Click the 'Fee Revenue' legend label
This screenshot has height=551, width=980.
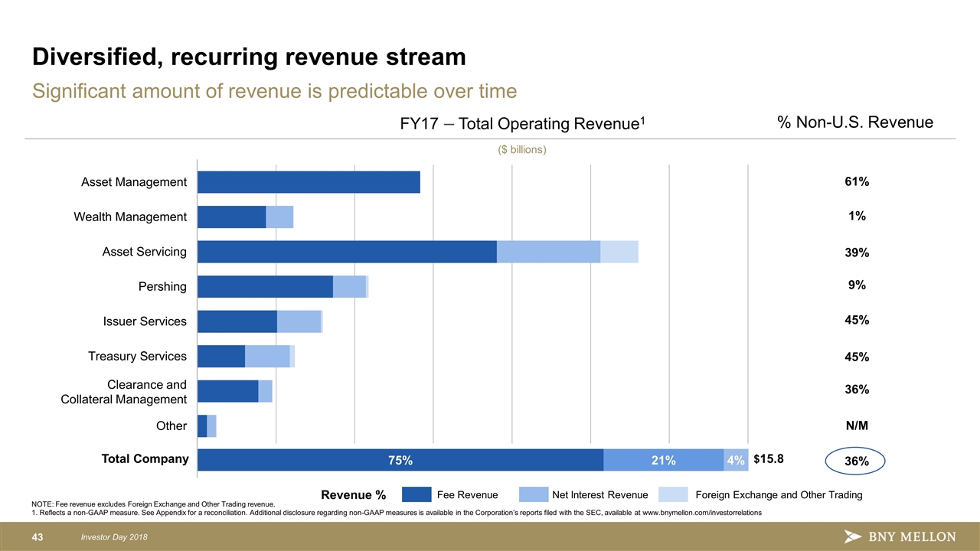tap(467, 495)
